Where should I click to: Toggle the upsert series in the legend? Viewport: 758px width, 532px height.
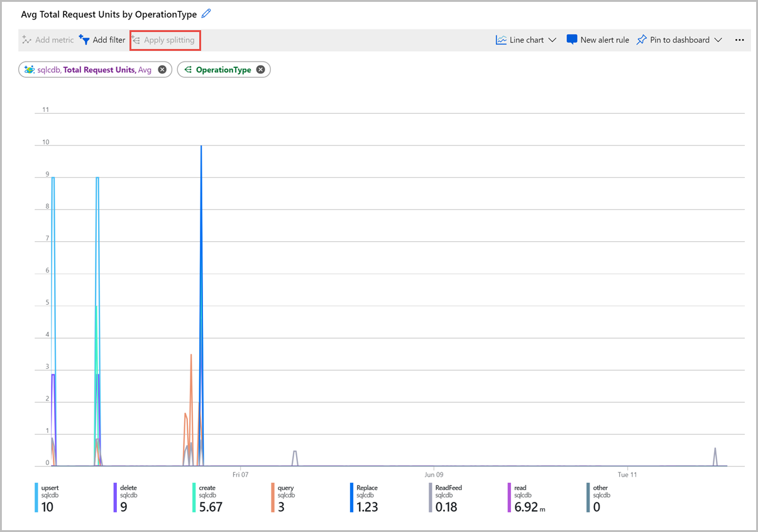48,497
